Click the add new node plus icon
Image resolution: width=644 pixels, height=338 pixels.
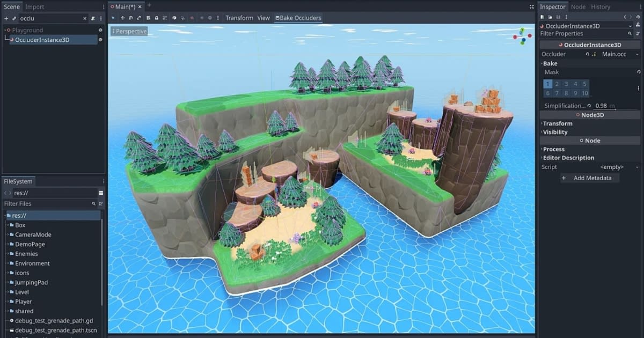pos(6,18)
